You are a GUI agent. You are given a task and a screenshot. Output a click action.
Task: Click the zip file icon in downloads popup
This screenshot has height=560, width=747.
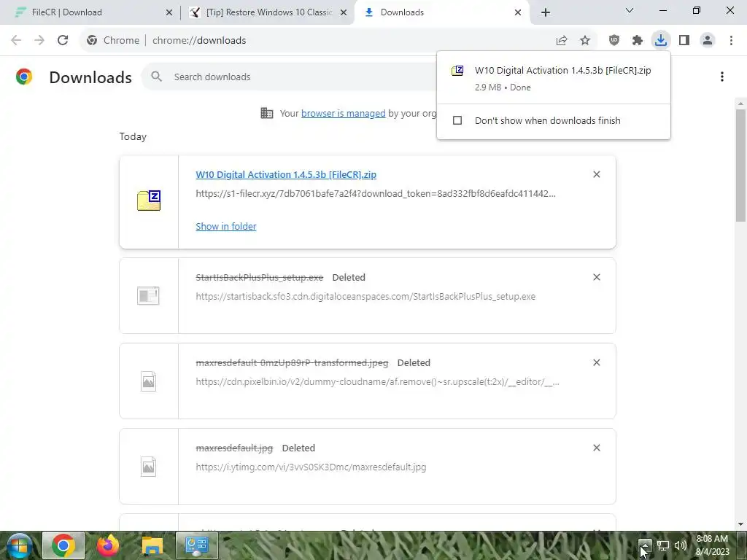coord(457,71)
